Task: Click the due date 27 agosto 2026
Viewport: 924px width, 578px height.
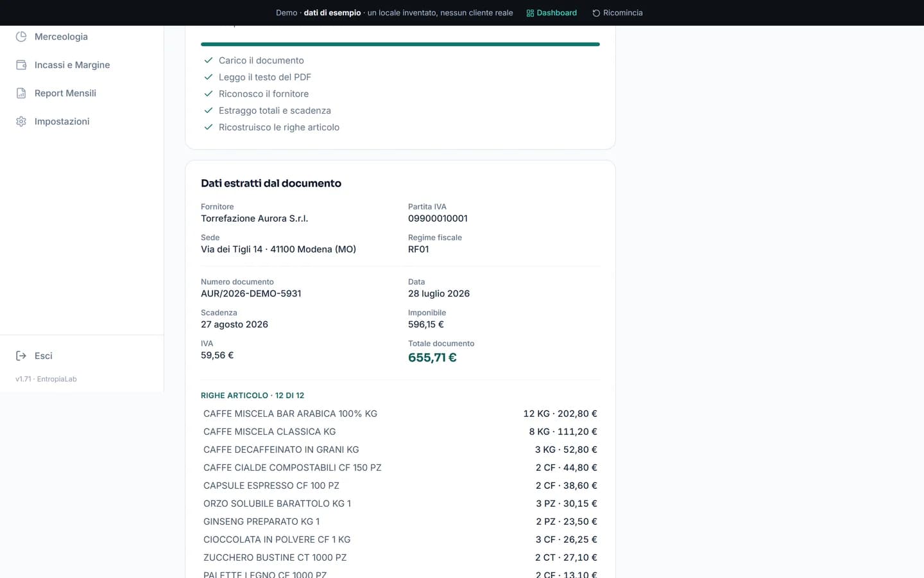Action: pos(234,324)
